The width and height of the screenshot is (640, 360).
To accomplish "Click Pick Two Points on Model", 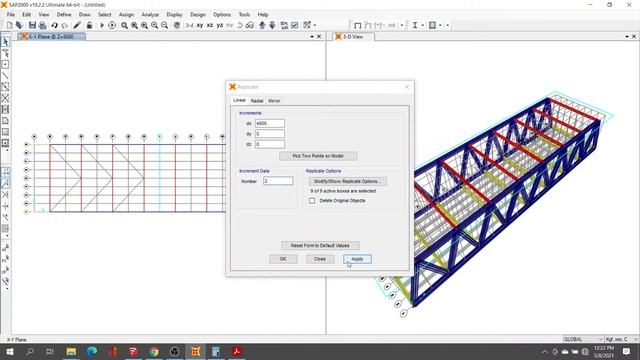I will coord(318,156).
